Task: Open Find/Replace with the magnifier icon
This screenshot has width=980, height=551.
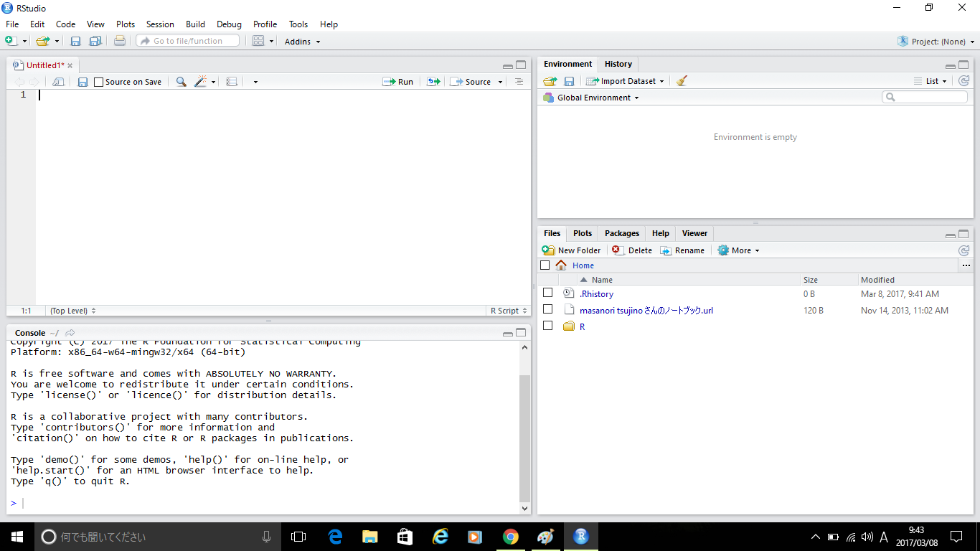Action: (181, 82)
